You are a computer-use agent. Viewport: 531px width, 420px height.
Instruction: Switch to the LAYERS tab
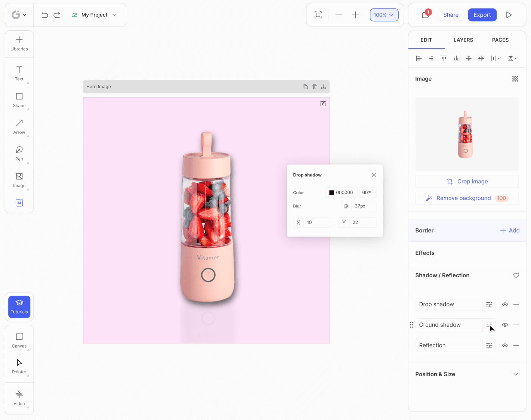pyautogui.click(x=463, y=40)
